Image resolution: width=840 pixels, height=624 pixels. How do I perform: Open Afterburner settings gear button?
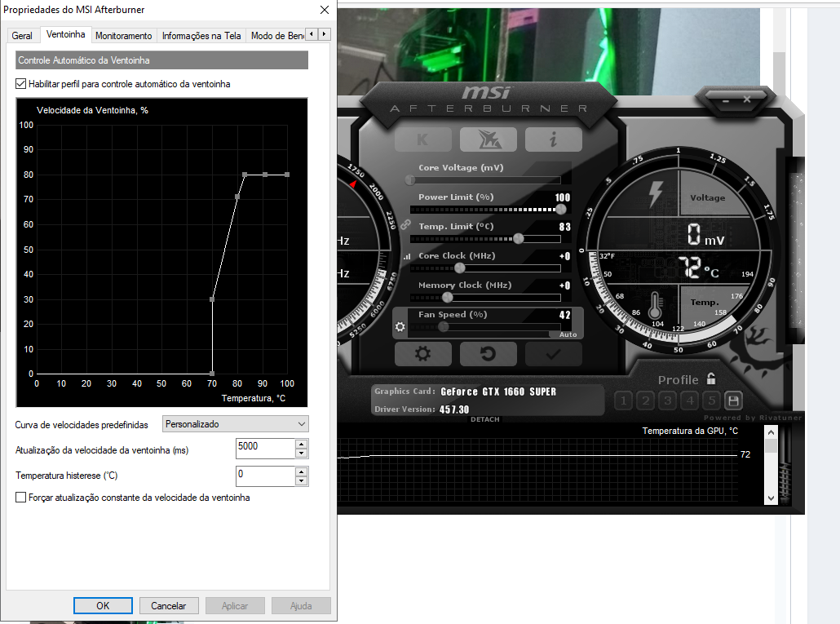tap(423, 354)
